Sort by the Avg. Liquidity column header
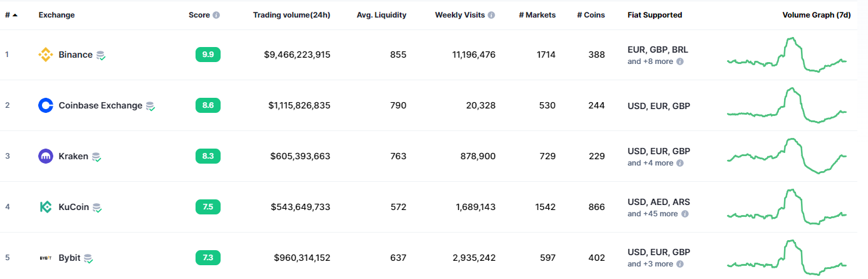Screen dimensions: 868x279 [382, 15]
